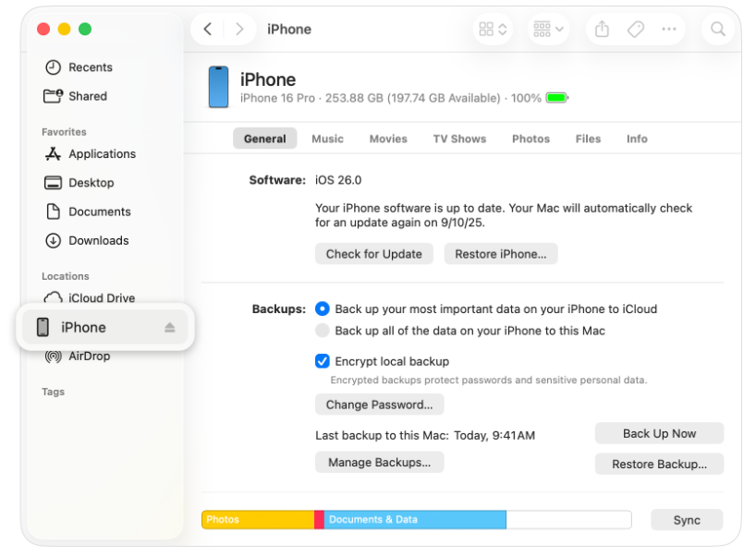Viewport: 756px width, 556px height.
Task: Switch to the Files tab
Action: [x=588, y=139]
